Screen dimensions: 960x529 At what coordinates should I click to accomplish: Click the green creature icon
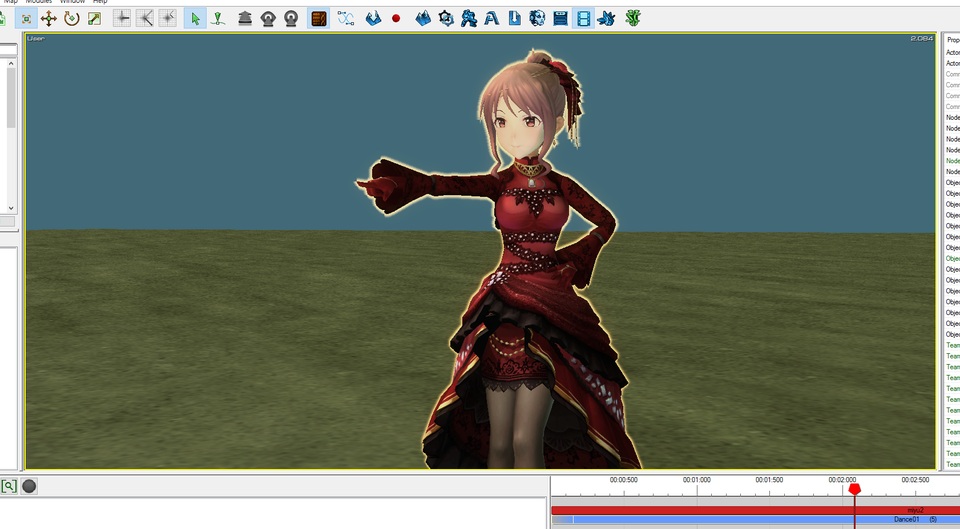(633, 18)
